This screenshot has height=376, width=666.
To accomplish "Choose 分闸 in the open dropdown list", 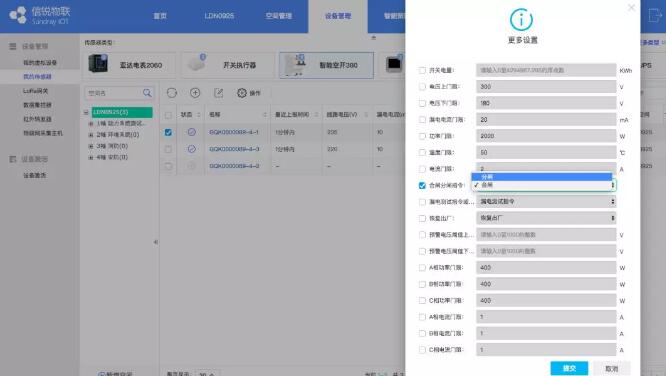I will (x=542, y=177).
